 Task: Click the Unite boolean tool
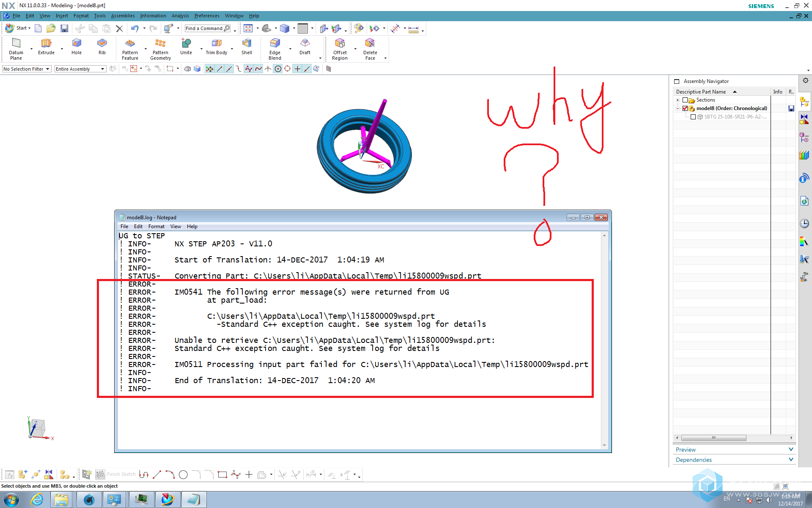[x=186, y=47]
